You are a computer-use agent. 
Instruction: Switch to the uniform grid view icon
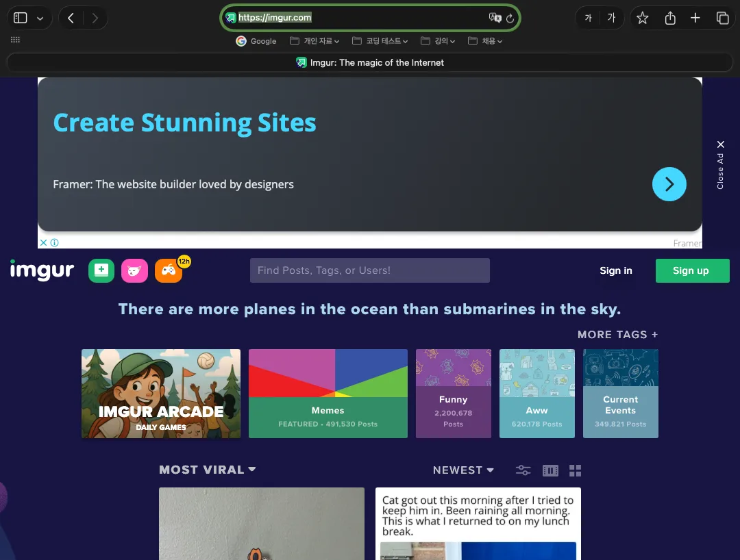tap(576, 470)
